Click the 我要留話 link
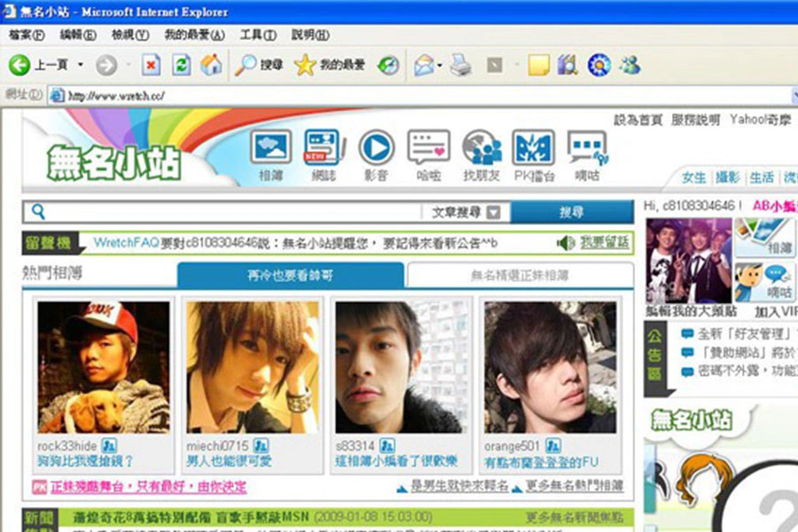The image size is (798, 532). (x=605, y=243)
